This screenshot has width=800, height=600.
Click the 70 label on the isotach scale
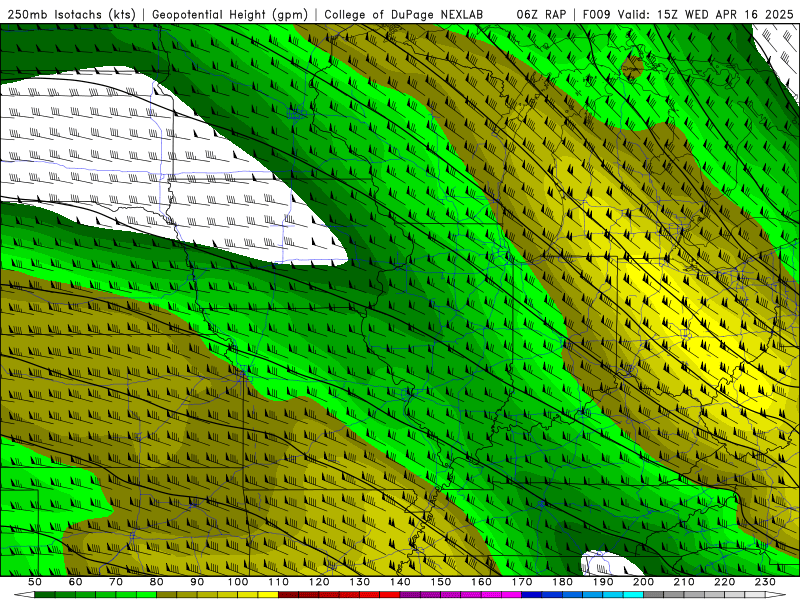click(116, 582)
